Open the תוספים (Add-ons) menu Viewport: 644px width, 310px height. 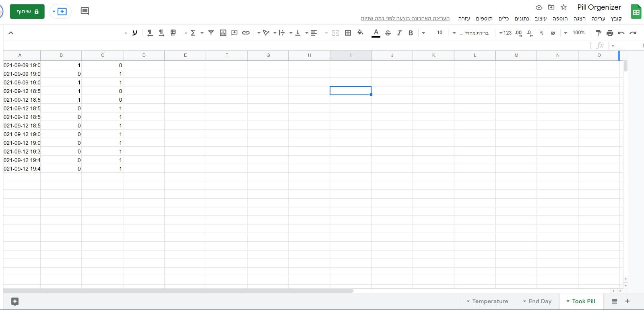(x=484, y=18)
